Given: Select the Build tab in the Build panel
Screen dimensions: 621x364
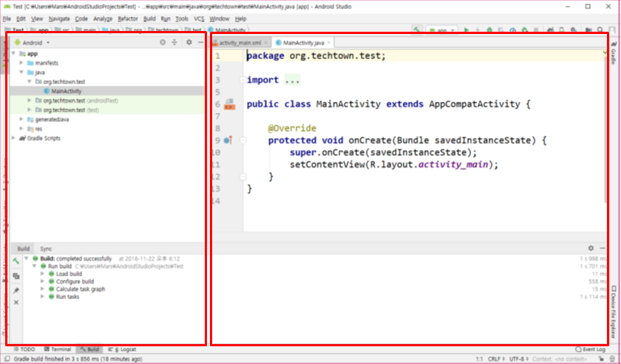Looking at the screenshot, I should [x=24, y=249].
